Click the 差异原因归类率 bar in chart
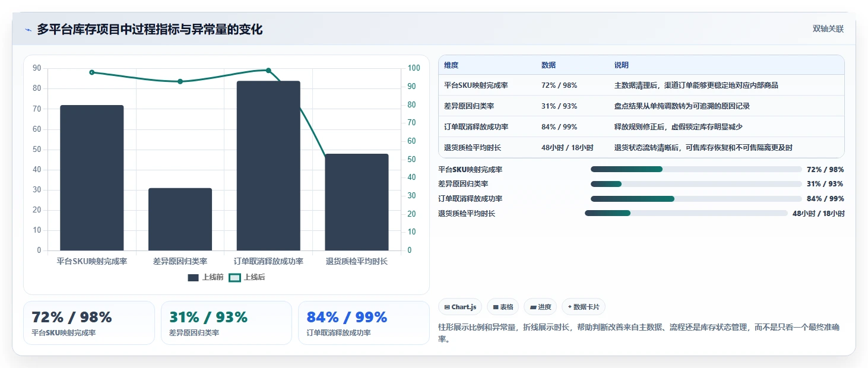This screenshot has width=868, height=368. pos(180,219)
